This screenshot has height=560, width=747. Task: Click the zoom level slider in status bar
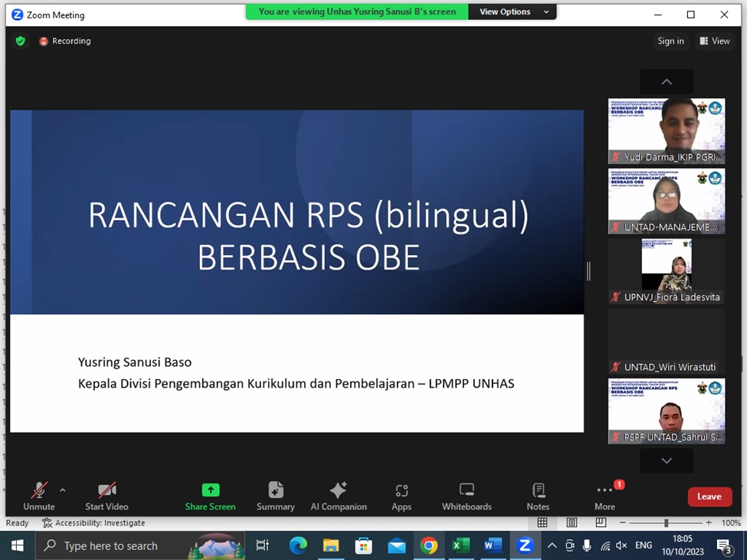point(666,523)
